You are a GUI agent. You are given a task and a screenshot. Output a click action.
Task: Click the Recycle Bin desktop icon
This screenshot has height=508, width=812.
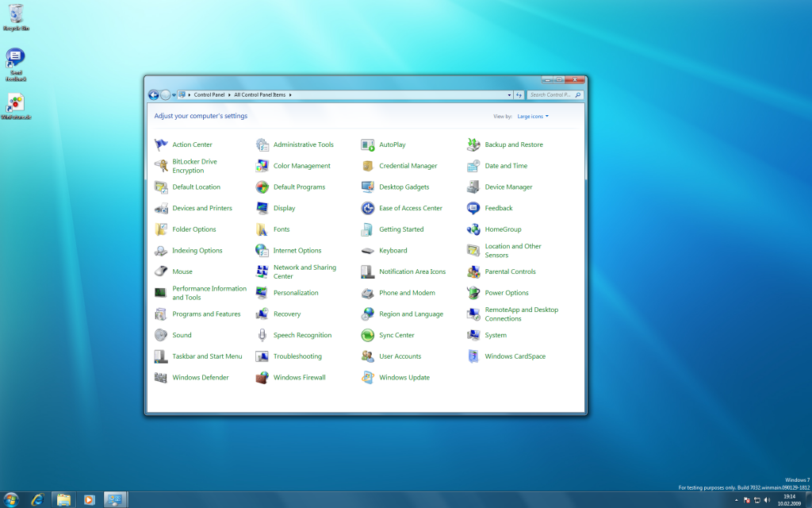(x=16, y=17)
